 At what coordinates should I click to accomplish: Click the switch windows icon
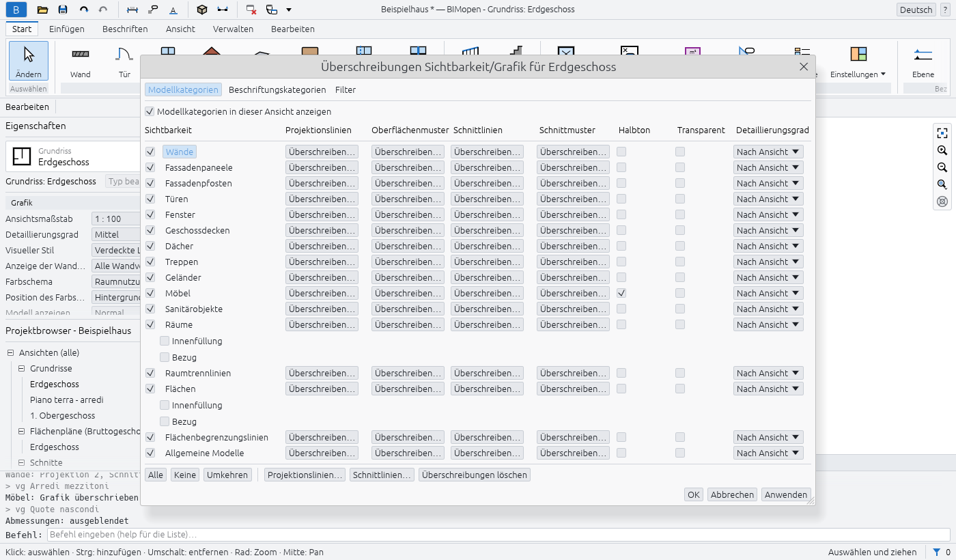point(272,10)
